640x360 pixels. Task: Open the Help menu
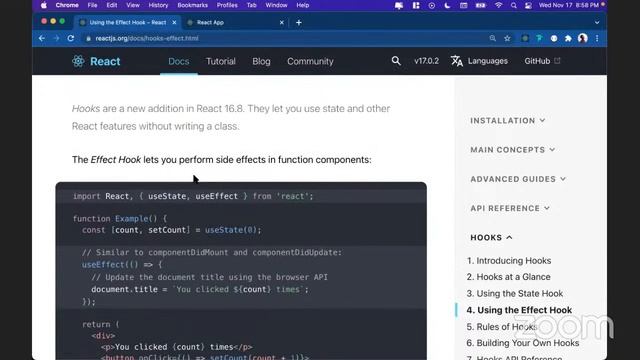(302, 5)
